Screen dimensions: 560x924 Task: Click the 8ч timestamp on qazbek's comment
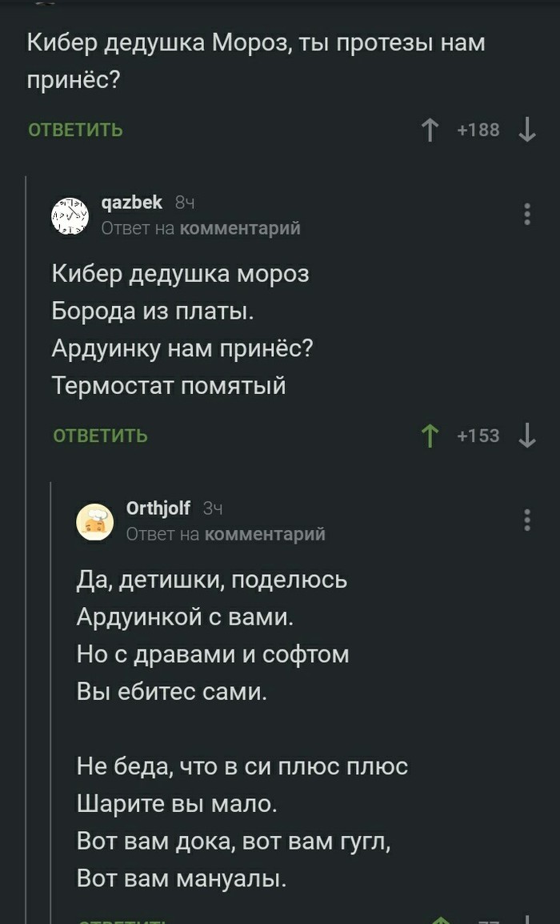tap(185, 204)
